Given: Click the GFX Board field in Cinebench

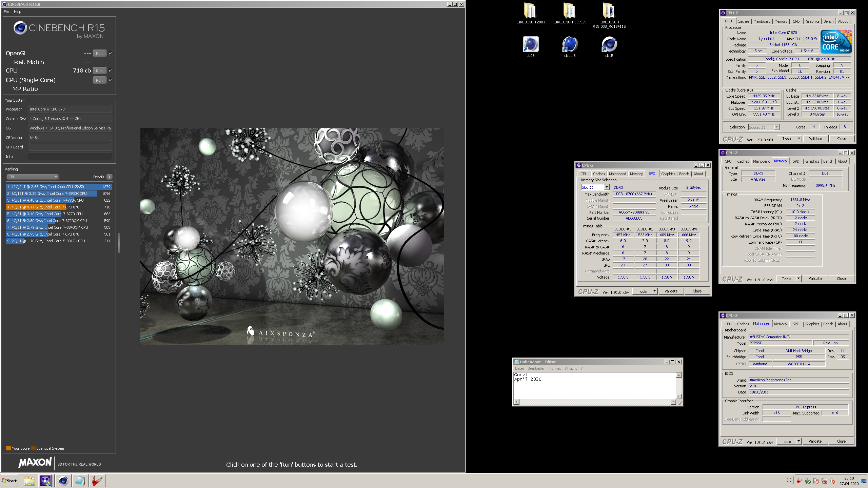Looking at the screenshot, I should [x=70, y=147].
